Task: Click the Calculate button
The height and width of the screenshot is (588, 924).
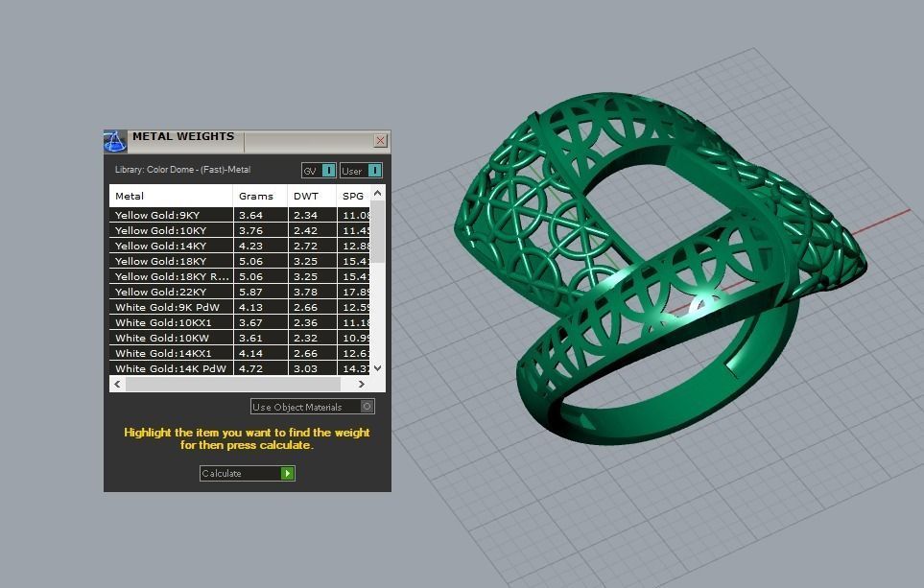Action: click(247, 473)
